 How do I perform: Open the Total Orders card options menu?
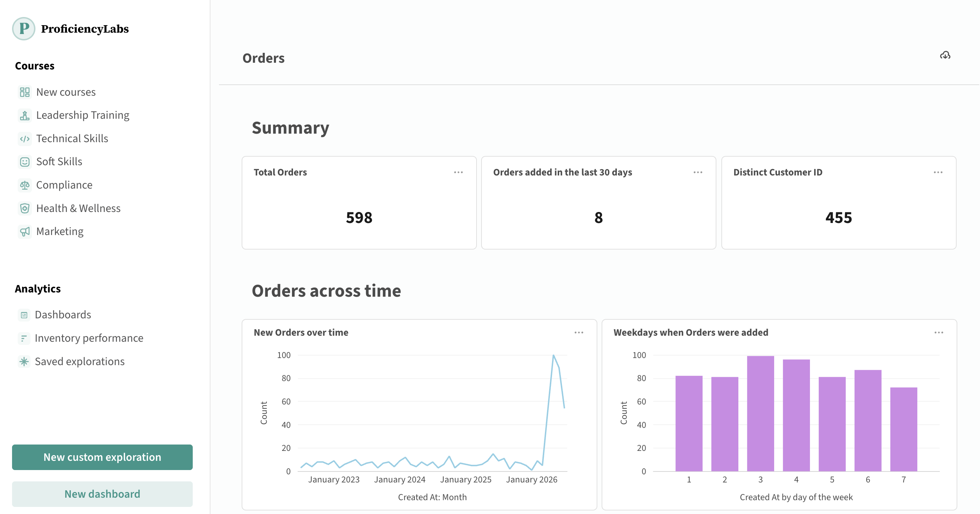click(458, 173)
